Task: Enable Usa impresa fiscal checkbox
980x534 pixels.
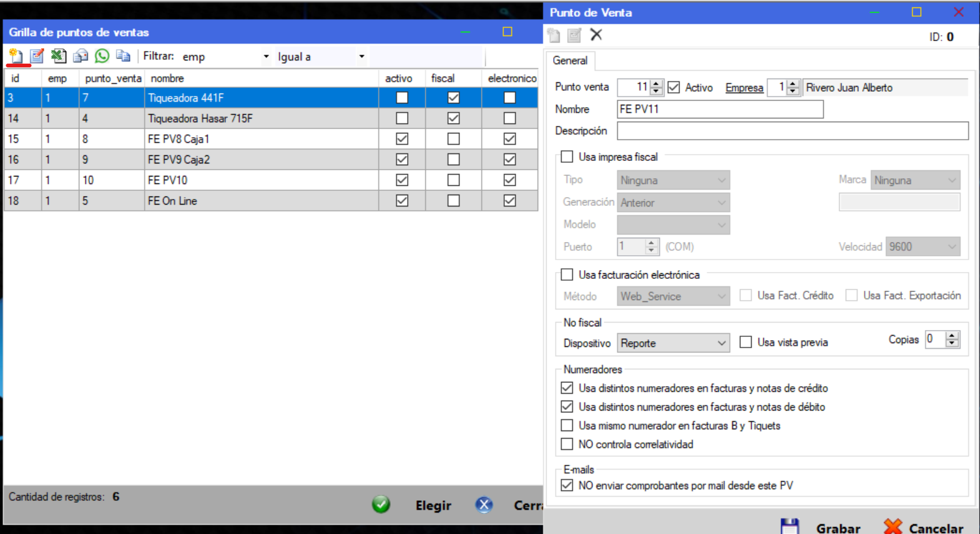Action: pos(567,157)
